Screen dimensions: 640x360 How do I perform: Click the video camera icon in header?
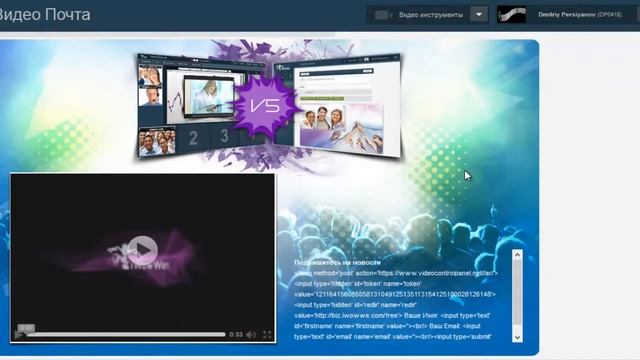(383, 15)
